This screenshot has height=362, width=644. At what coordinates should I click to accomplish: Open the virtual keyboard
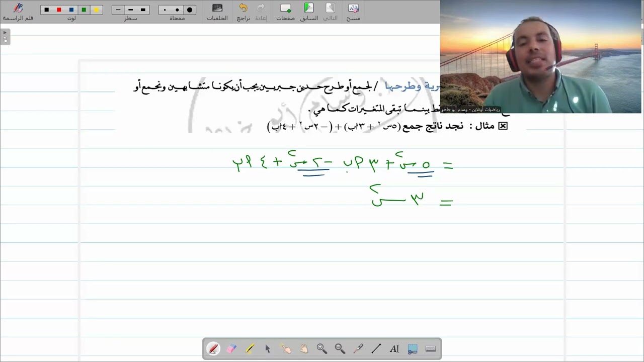[x=431, y=348]
